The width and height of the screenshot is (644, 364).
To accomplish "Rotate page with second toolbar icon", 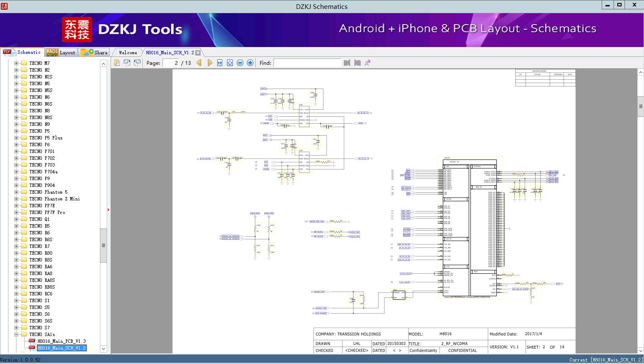I will point(127,63).
